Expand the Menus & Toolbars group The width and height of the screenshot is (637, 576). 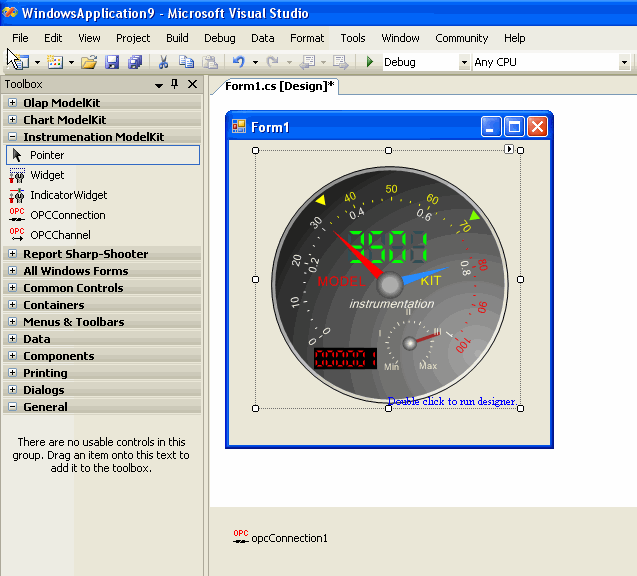[x=13, y=322]
